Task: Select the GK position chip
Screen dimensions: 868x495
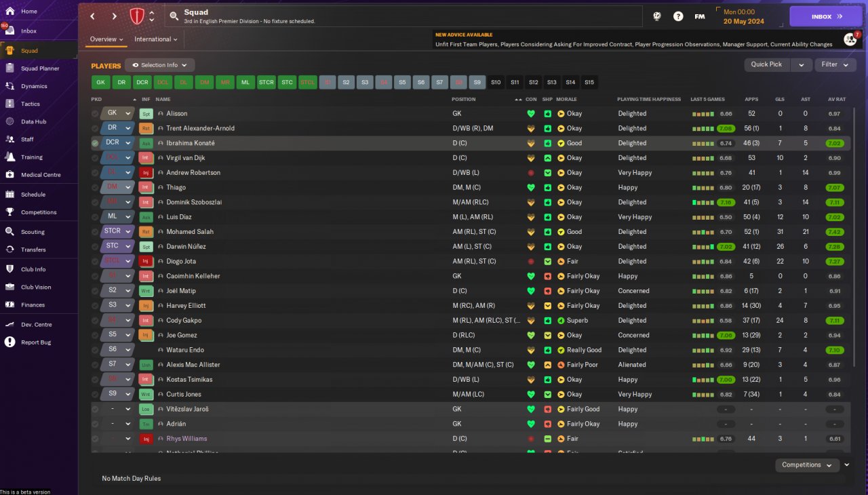Action: [x=101, y=83]
